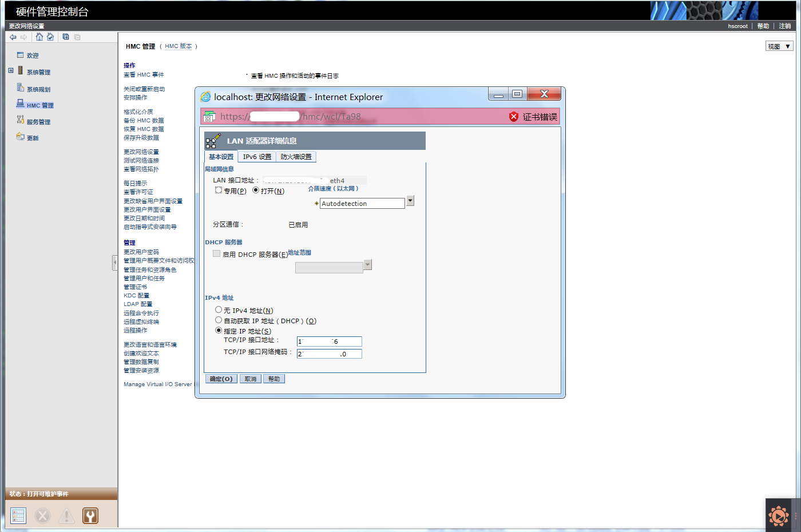Open the 测试网络连接 link
This screenshot has width=801, height=532.
141,161
